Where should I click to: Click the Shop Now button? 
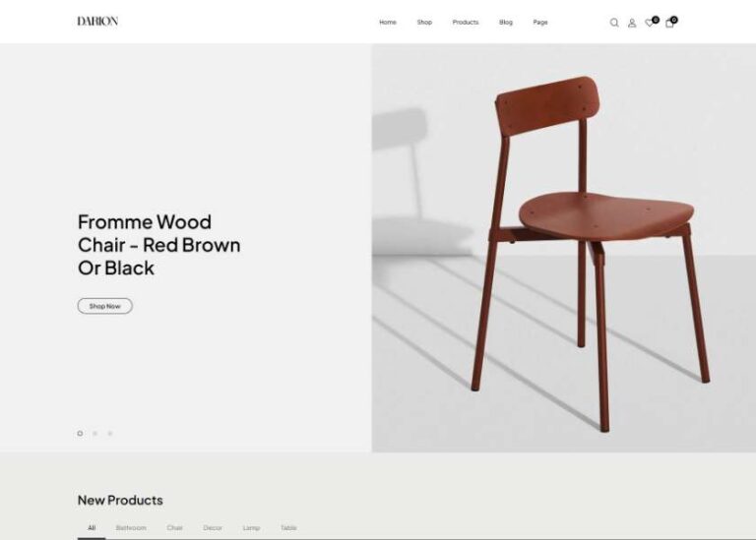click(x=105, y=306)
